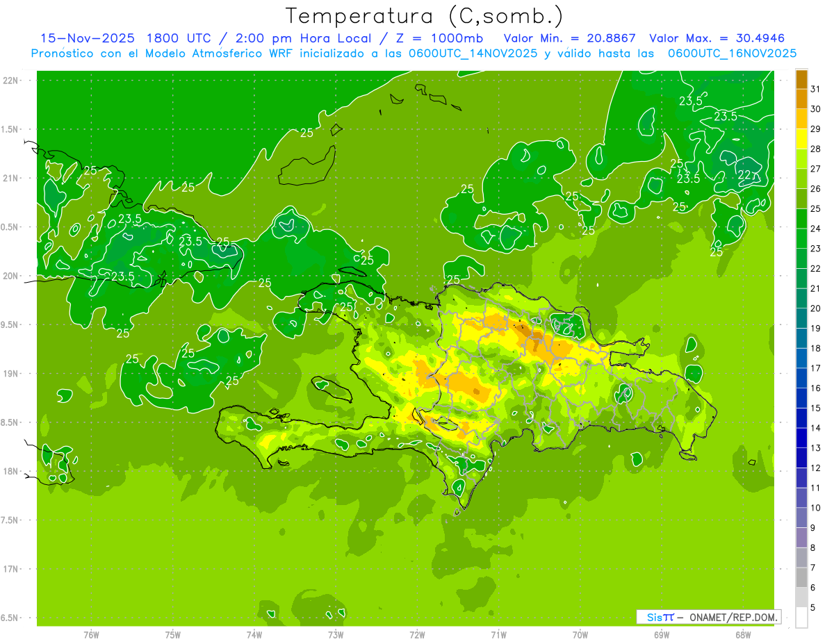Click the "72W" longitude label
Screen dimensions: 834x644
[417, 635]
